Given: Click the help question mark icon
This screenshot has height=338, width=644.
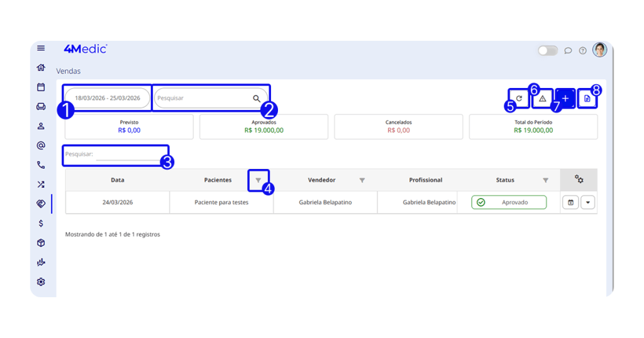Looking at the screenshot, I should tap(583, 51).
